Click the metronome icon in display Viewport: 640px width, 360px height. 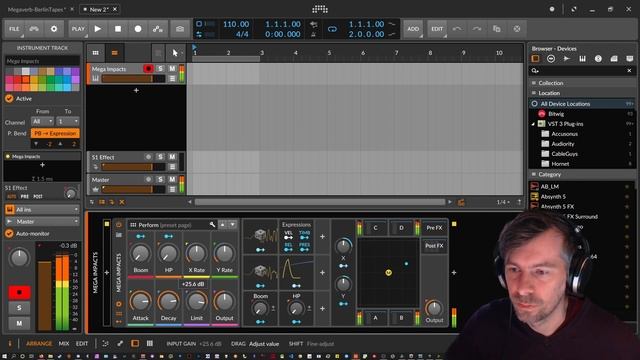tap(313, 34)
